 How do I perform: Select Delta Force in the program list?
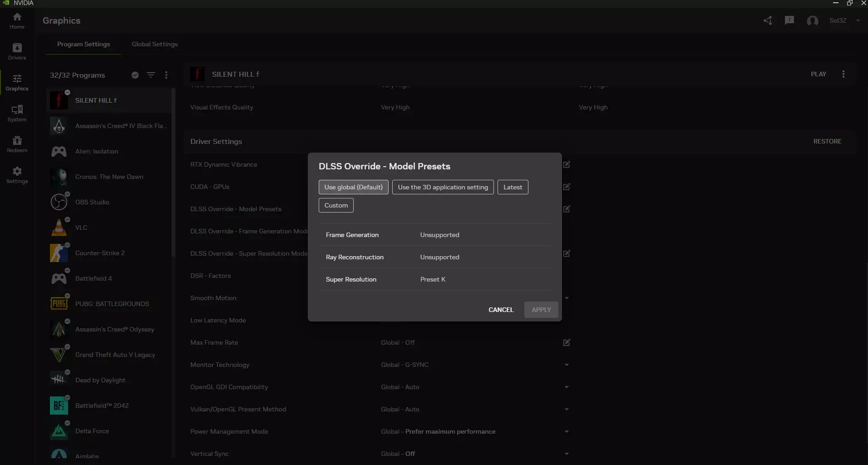click(x=109, y=431)
